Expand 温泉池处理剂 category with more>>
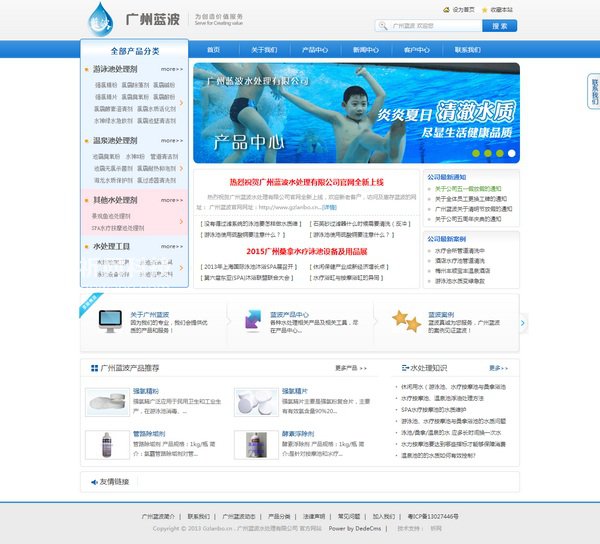Image resolution: width=600 pixels, height=544 pixels. pyautogui.click(x=172, y=141)
